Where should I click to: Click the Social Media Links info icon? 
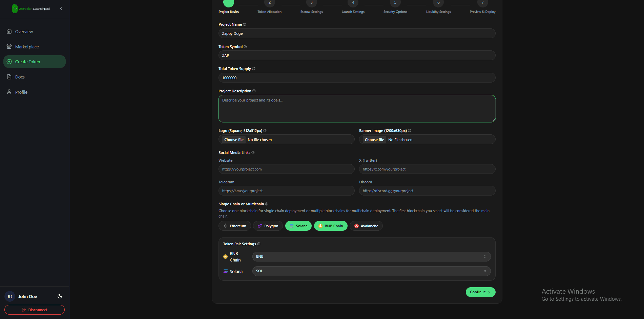[x=253, y=153]
